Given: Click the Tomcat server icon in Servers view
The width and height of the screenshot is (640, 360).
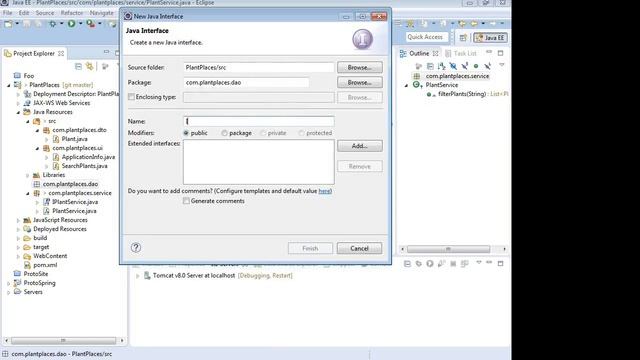Looking at the screenshot, I should (147, 276).
